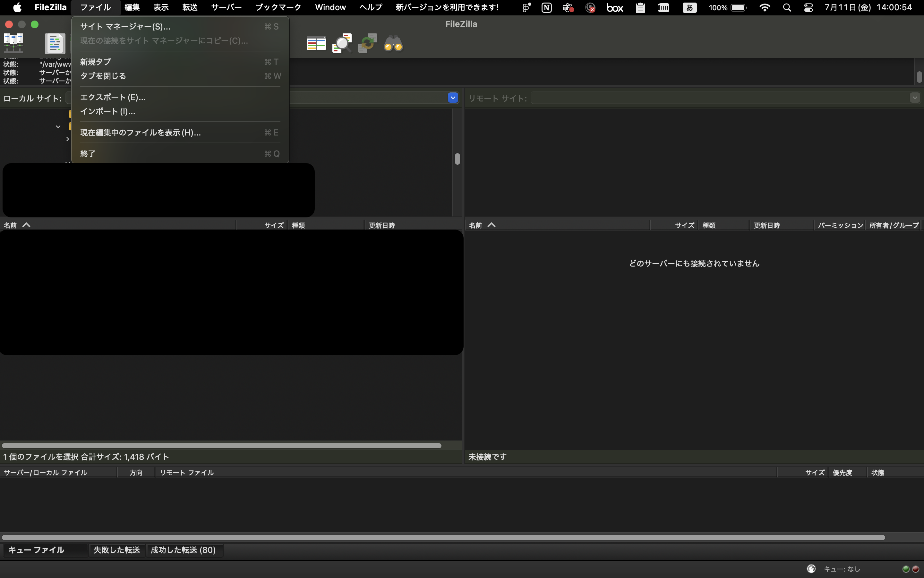Click the battery status indicator
This screenshot has height=578, width=924.
[x=728, y=8]
